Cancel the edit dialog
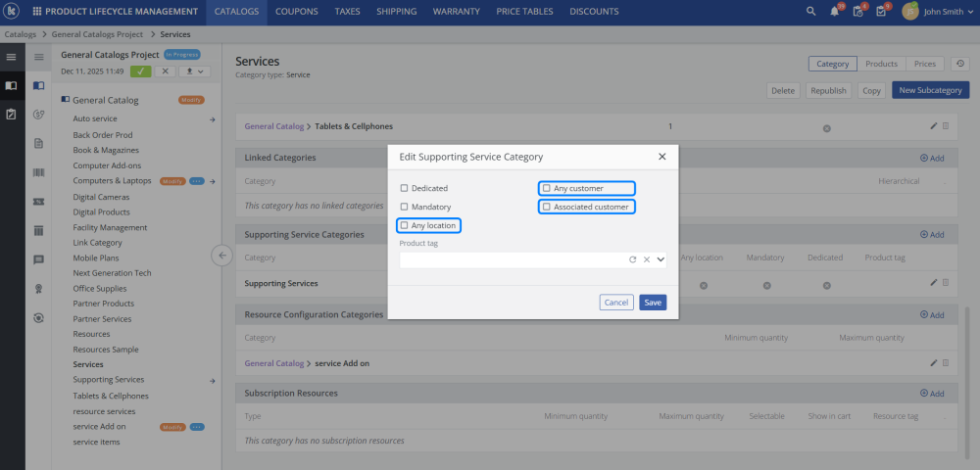Viewport: 980px width, 470px height. point(616,303)
